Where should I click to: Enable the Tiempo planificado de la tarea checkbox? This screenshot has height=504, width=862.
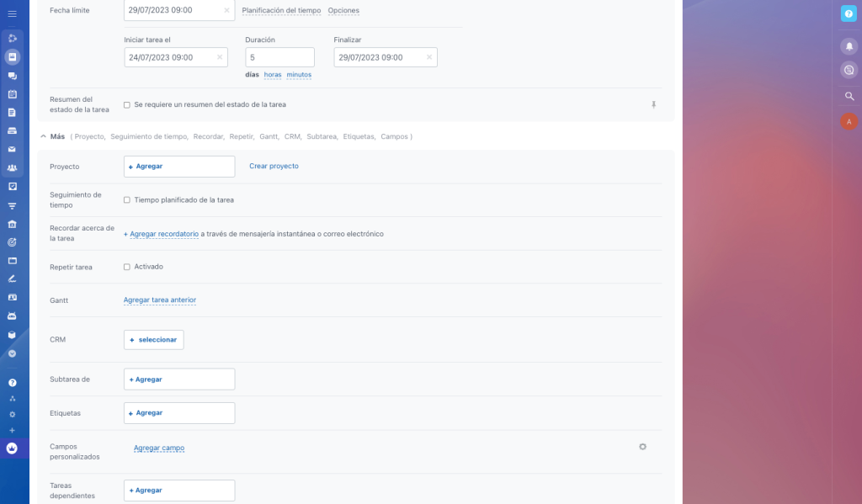(127, 199)
